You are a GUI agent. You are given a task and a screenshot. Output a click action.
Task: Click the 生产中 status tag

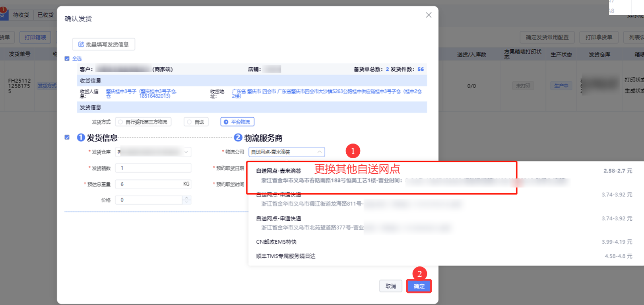tap(561, 85)
